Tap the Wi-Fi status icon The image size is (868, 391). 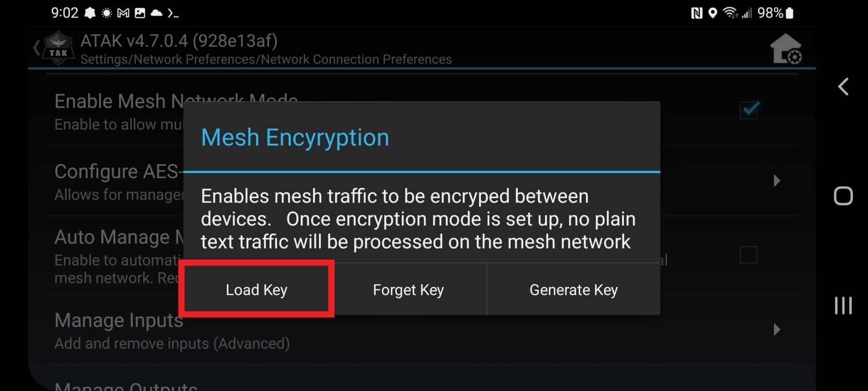point(730,13)
